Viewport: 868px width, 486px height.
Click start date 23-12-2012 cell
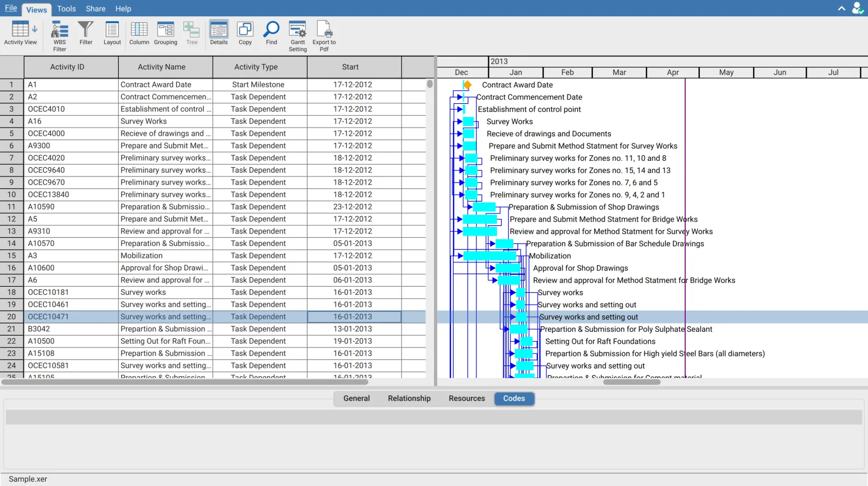(x=354, y=207)
